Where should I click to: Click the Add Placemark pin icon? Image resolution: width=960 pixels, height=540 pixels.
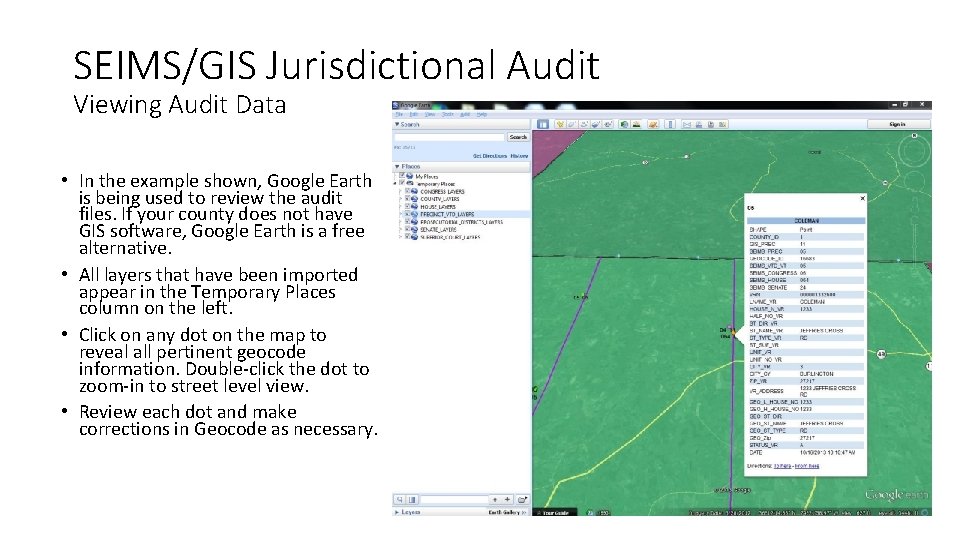coord(560,124)
